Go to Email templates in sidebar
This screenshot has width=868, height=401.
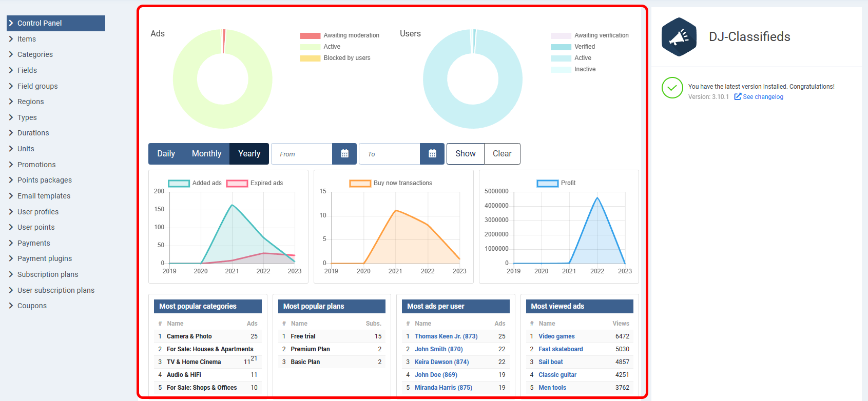(44, 196)
